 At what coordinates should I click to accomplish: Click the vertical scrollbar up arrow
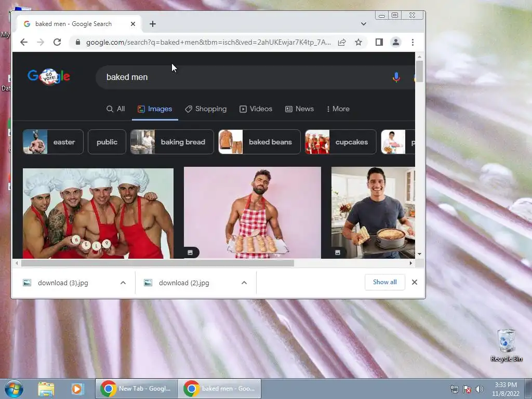(420, 57)
